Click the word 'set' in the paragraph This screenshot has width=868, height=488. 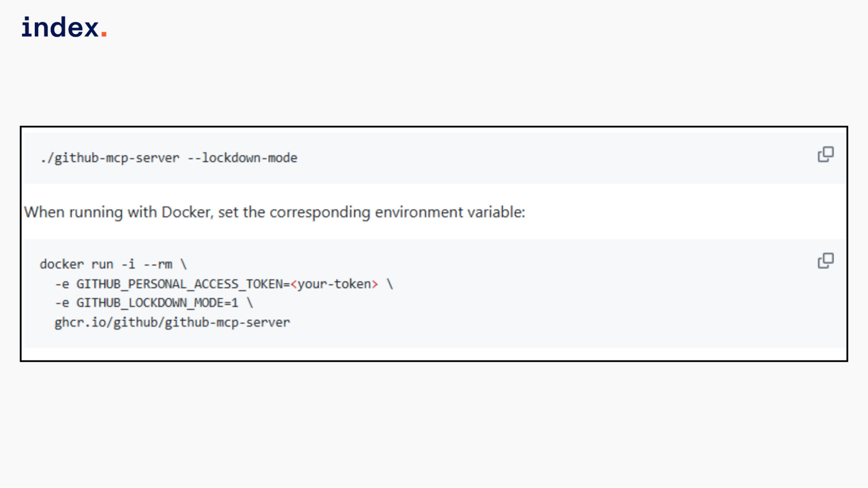point(228,212)
